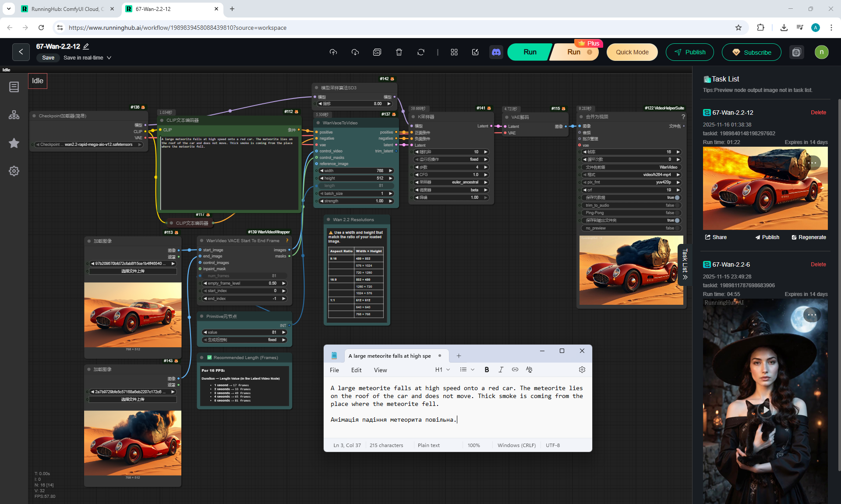Click the Quick Mode button

[x=632, y=52]
